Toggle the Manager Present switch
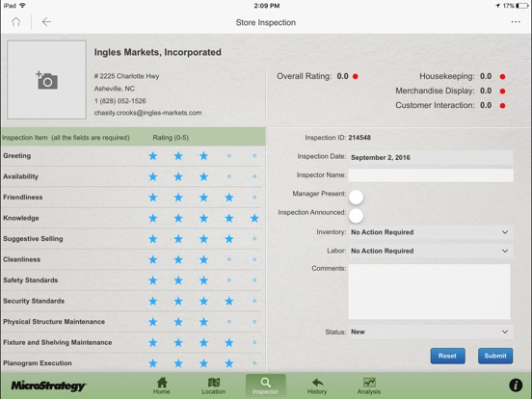The width and height of the screenshot is (532, 399). [356, 198]
